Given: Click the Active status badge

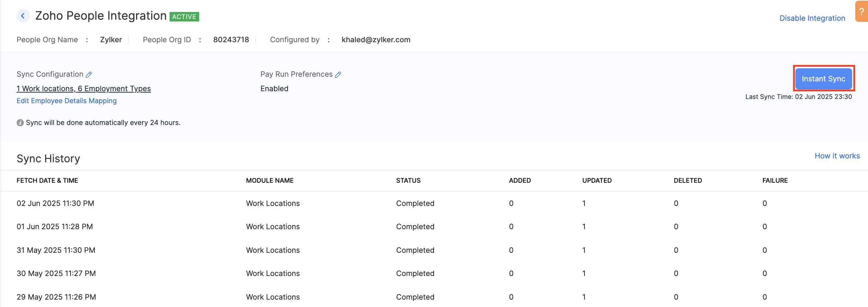Looking at the screenshot, I should pyautogui.click(x=184, y=17).
